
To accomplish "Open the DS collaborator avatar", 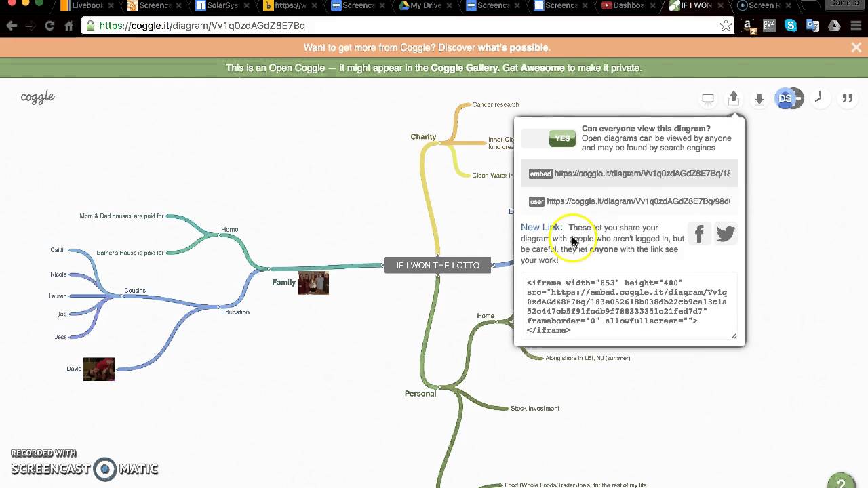I will click(x=785, y=98).
